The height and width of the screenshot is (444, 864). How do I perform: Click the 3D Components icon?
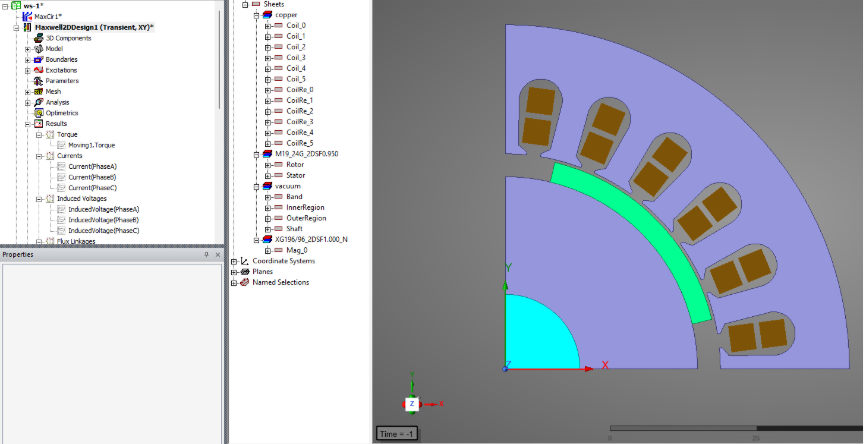pyautogui.click(x=38, y=38)
